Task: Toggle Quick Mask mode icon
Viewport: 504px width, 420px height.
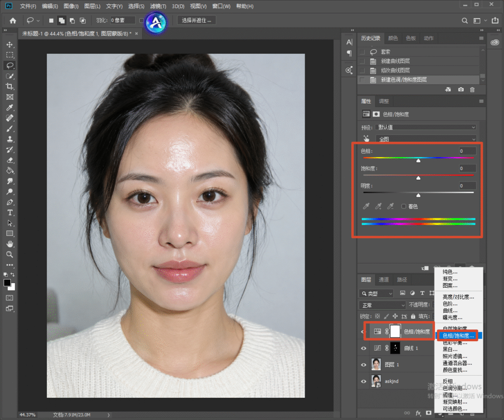Action: pos(10,298)
